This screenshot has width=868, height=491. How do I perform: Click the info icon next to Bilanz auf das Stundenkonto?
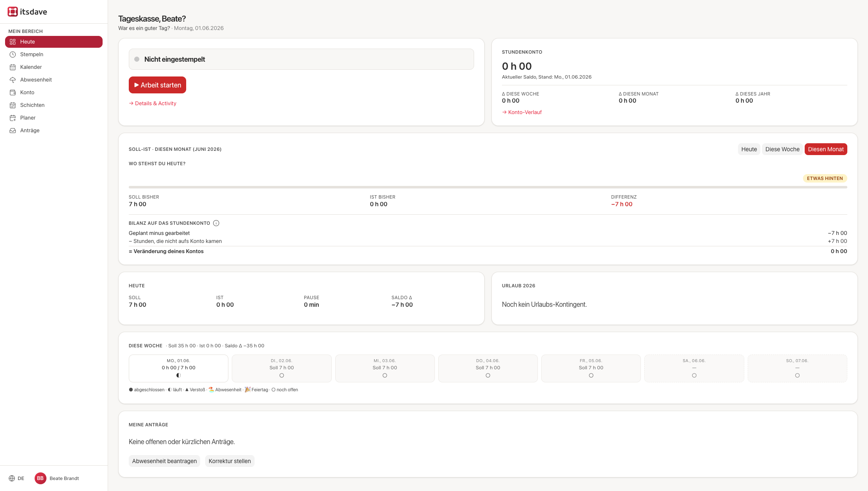pos(216,223)
